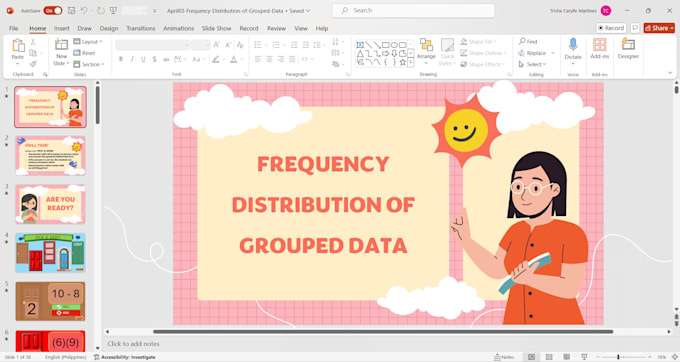Toggle Center paragraph alignment
Screen dimensions: 680x362
269,59
